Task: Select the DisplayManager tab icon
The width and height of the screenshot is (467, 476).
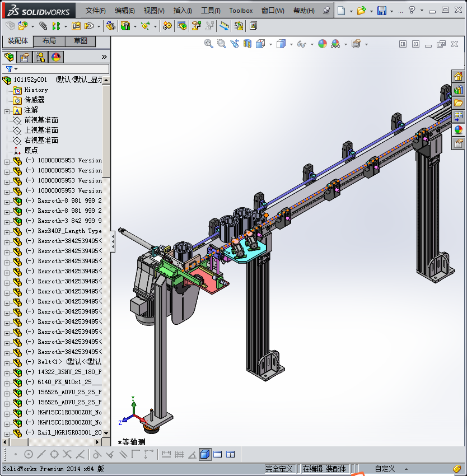Action: click(x=56, y=57)
